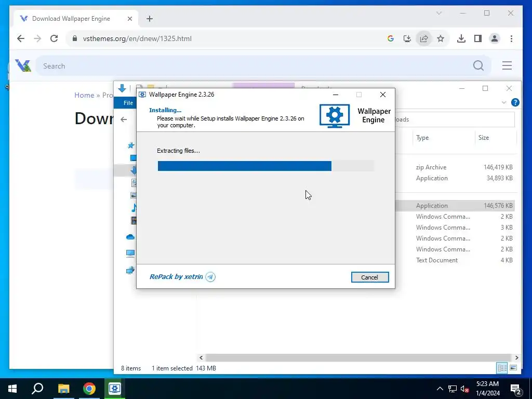
Task: Open Music folder in Explorer sidebar
Action: [134, 208]
